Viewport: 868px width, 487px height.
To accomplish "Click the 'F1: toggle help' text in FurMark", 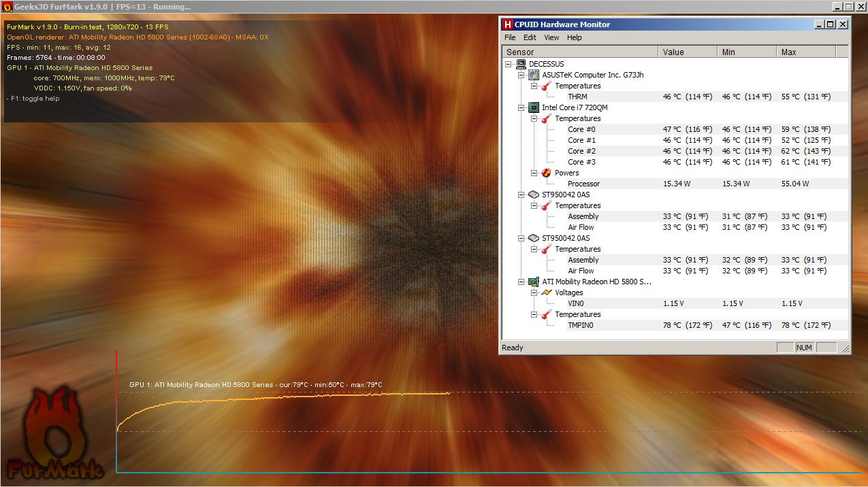I will [33, 98].
